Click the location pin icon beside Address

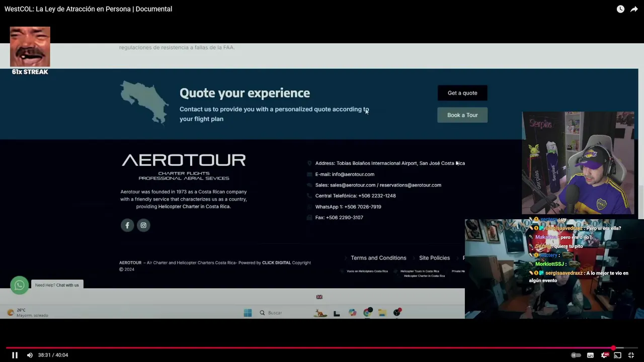(309, 163)
